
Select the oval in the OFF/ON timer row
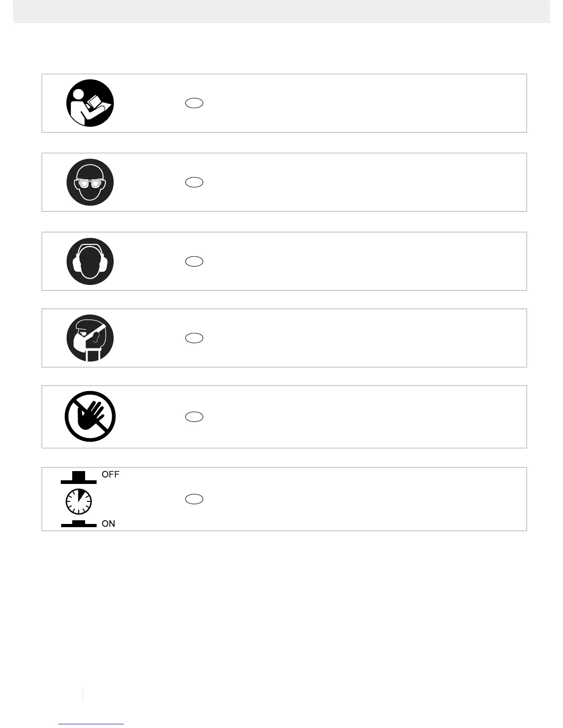coord(194,499)
